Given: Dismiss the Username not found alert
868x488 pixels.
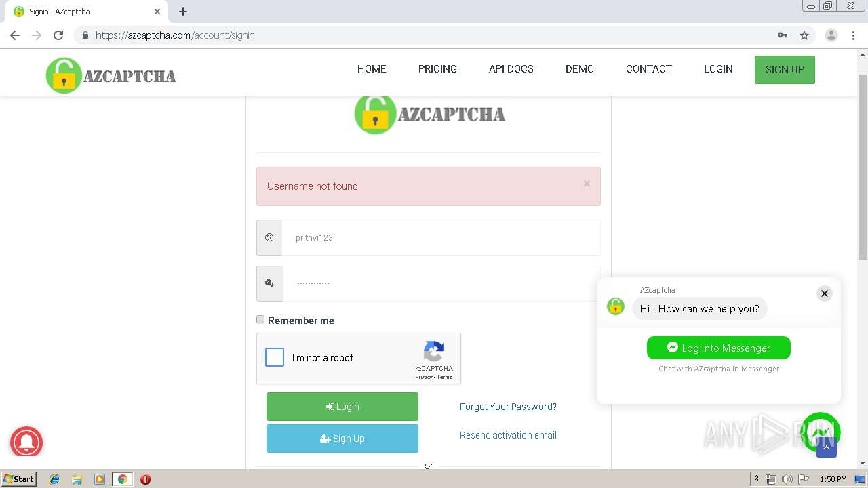Looking at the screenshot, I should click(587, 184).
